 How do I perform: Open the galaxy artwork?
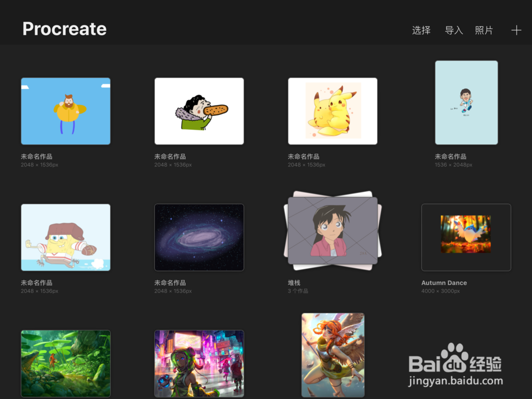(x=199, y=237)
